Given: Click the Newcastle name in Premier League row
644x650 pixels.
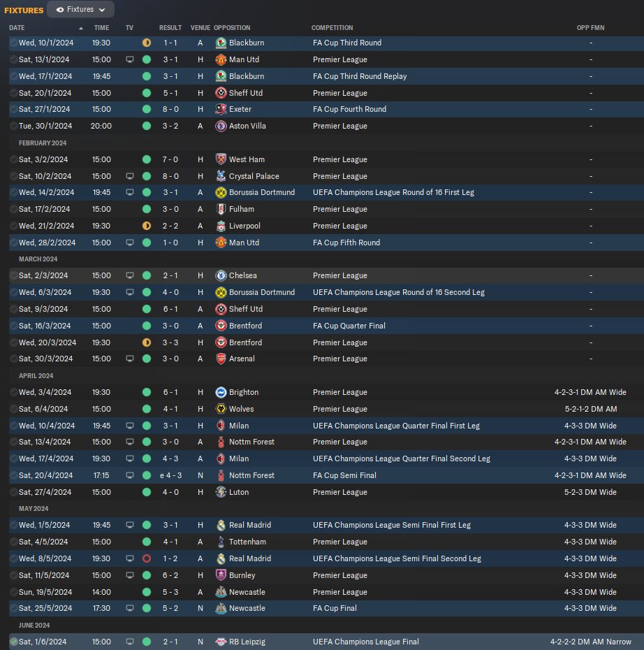Looking at the screenshot, I should point(247,592).
